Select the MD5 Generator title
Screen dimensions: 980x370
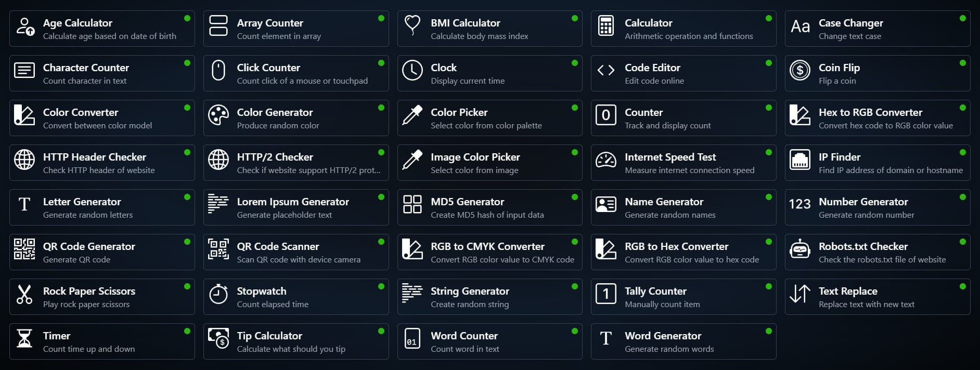tap(467, 202)
